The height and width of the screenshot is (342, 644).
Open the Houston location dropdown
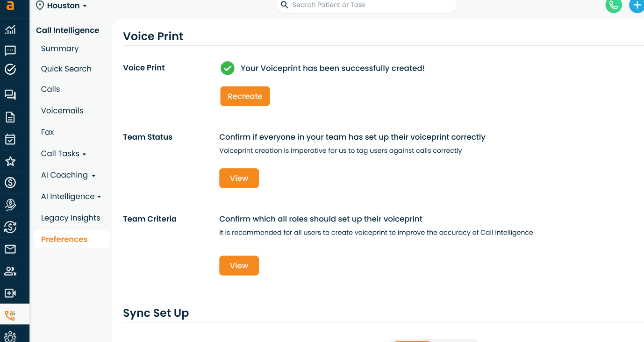pyautogui.click(x=62, y=6)
